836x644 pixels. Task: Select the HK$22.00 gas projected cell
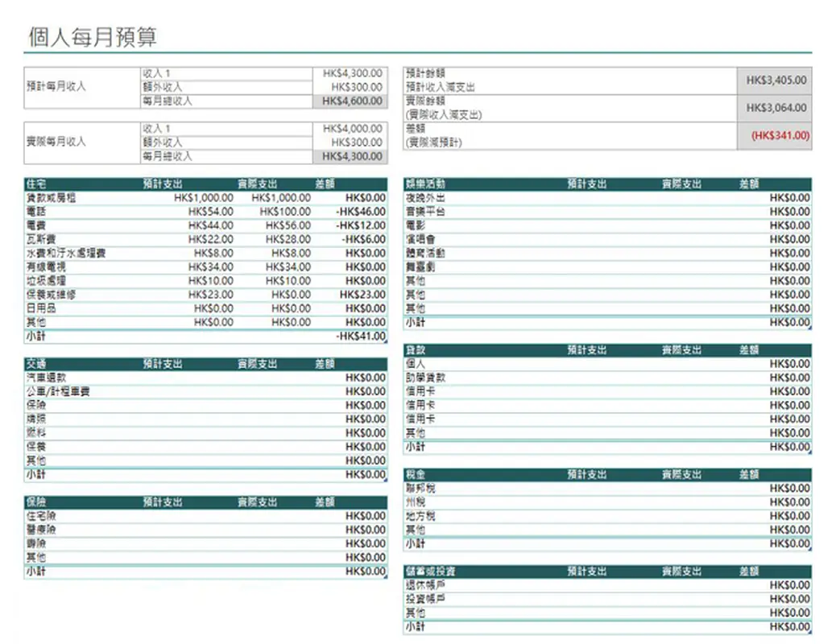[x=210, y=239]
